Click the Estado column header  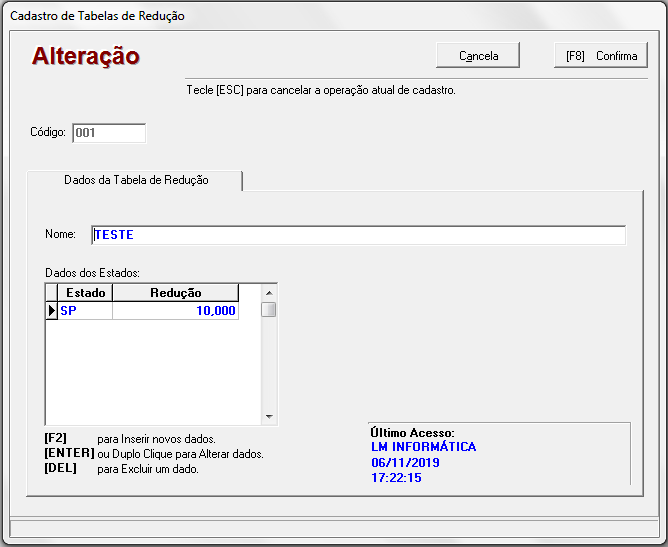85,293
